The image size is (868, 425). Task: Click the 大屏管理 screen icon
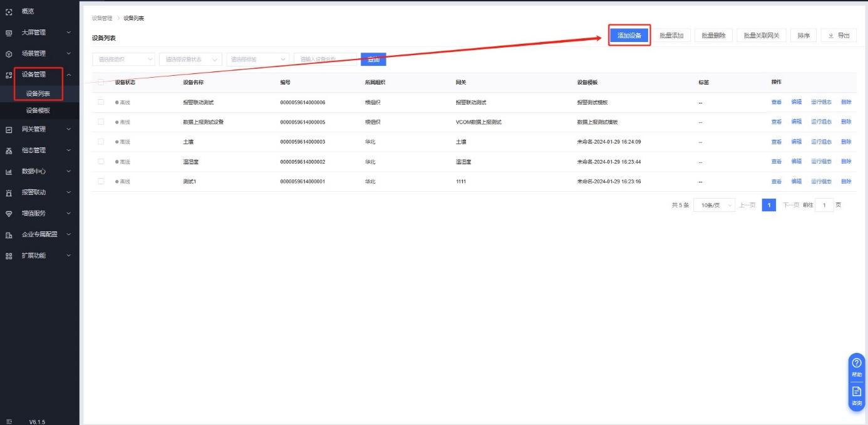pyautogui.click(x=9, y=33)
